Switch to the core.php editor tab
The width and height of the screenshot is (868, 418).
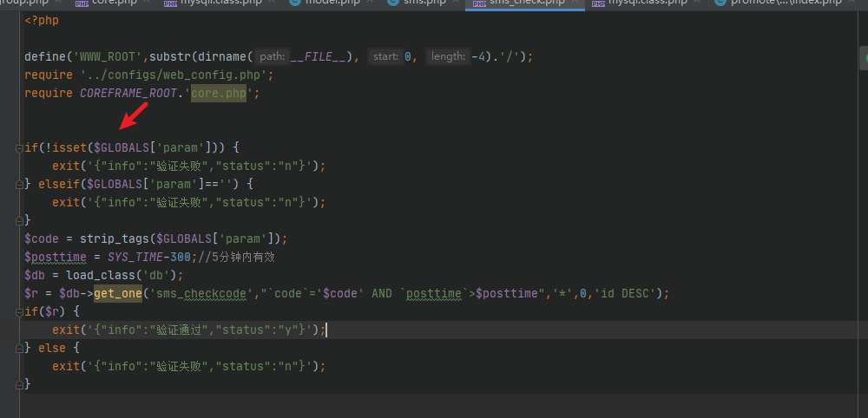(x=105, y=3)
